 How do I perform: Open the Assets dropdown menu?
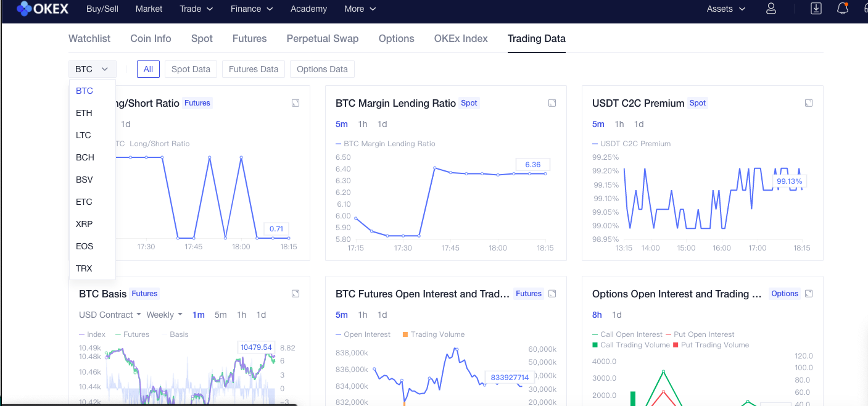[725, 9]
